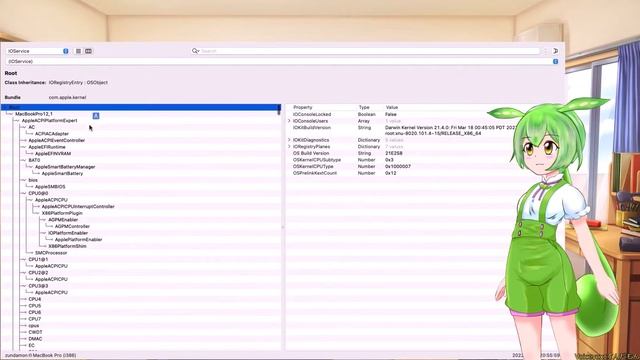Select the CPU7 tree node
The height and width of the screenshot is (360, 640).
35,319
